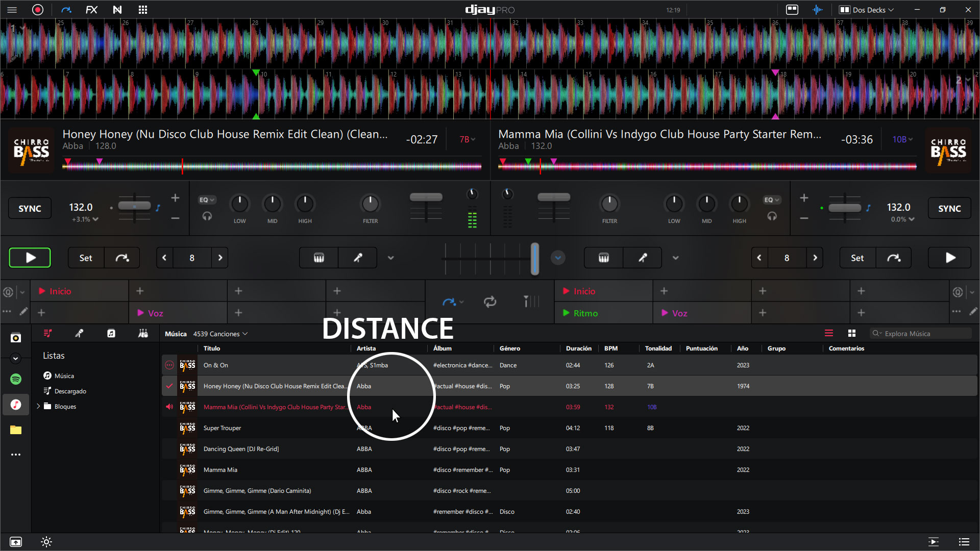980x551 pixels.
Task: Click the record button in top bar
Action: click(38, 10)
